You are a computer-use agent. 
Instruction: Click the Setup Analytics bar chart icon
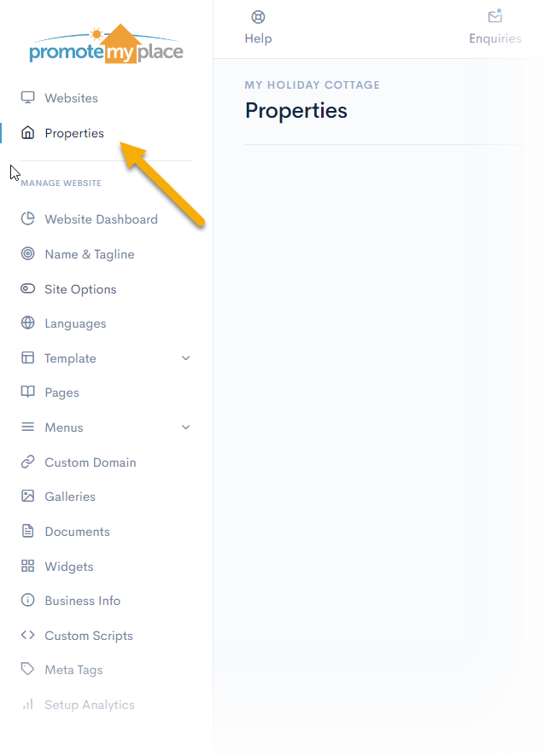[28, 705]
